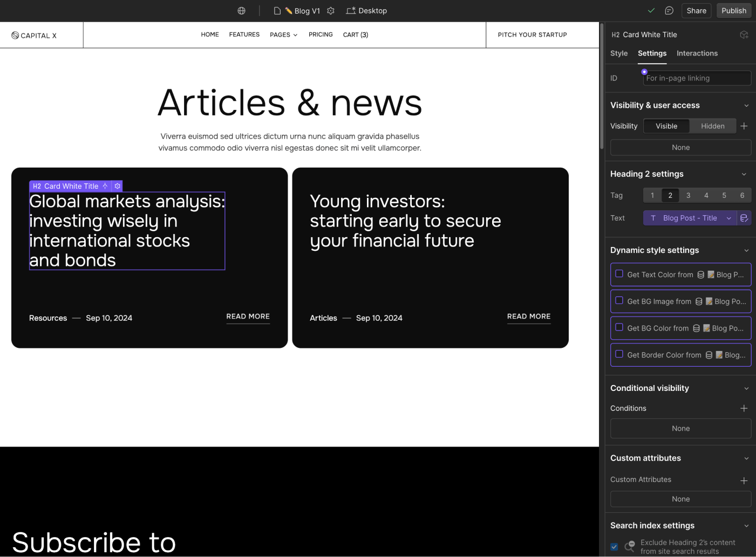Click the create component icon beside Card White Title
Viewport: 756px width, 557px height.
744,34
